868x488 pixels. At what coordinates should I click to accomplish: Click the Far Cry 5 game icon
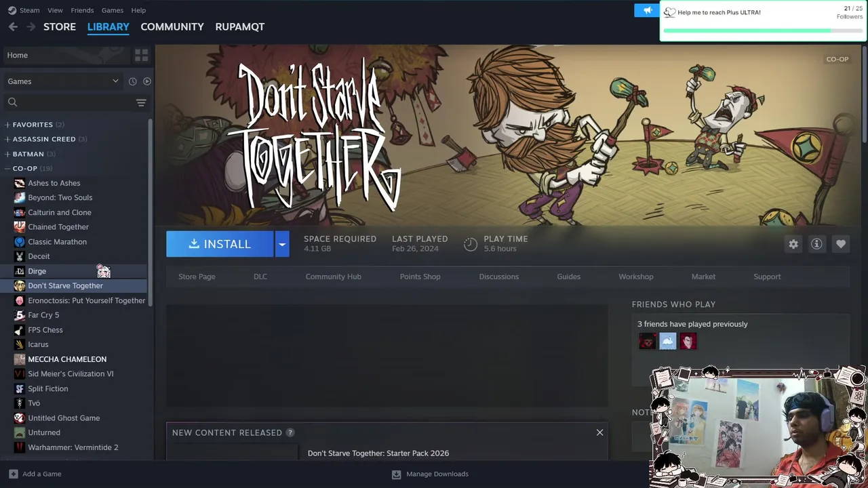point(20,315)
